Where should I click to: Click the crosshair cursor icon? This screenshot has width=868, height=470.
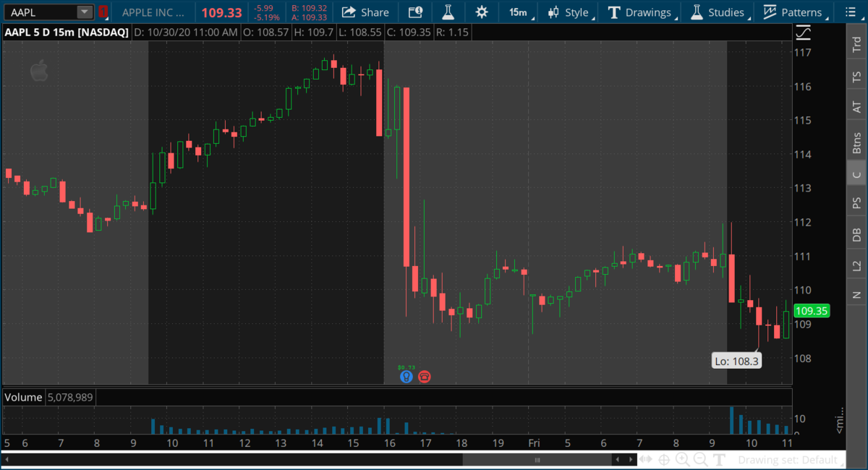(665, 460)
